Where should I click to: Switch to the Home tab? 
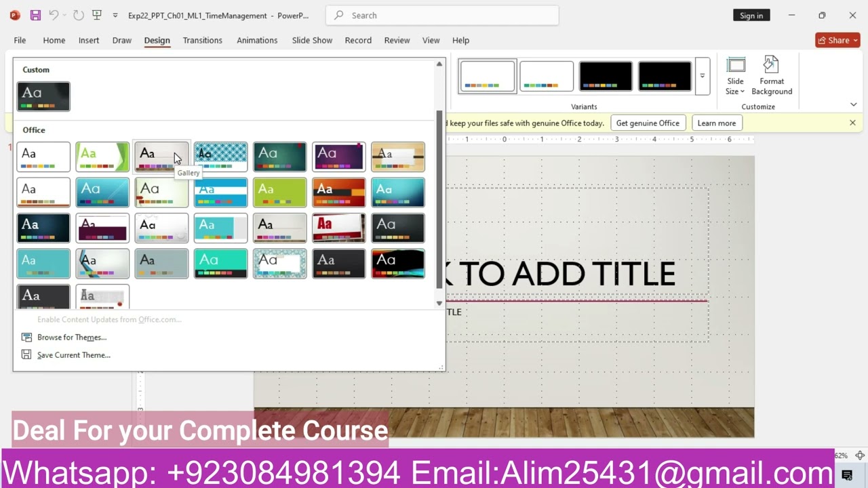coord(54,40)
